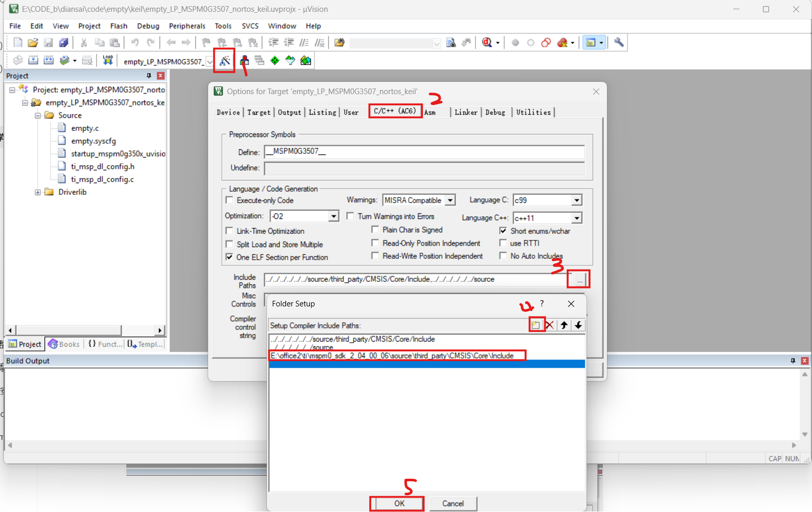
Task: Enable Link-Time Optimization
Action: [230, 231]
